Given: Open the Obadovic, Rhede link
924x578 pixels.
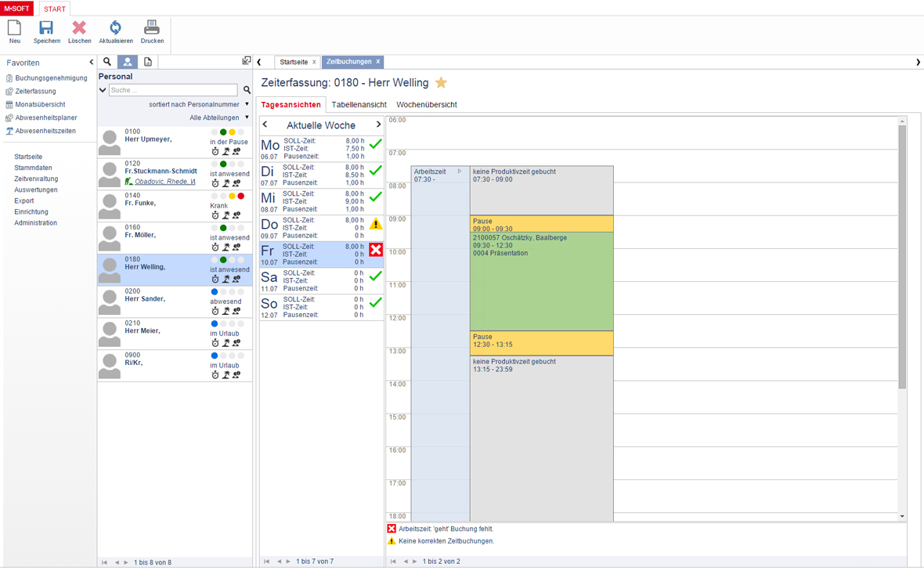Looking at the screenshot, I should pos(164,182).
